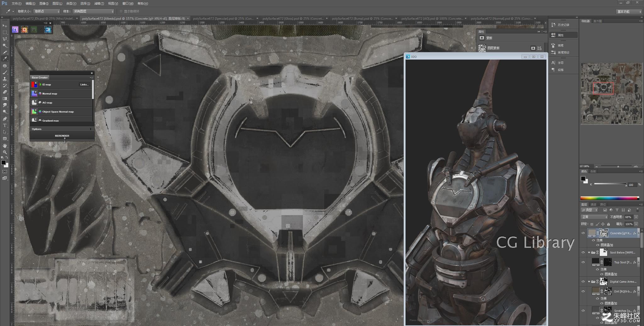Image resolution: width=644 pixels, height=326 pixels.
Task: Select the Hand tool
Action: (x=5, y=145)
